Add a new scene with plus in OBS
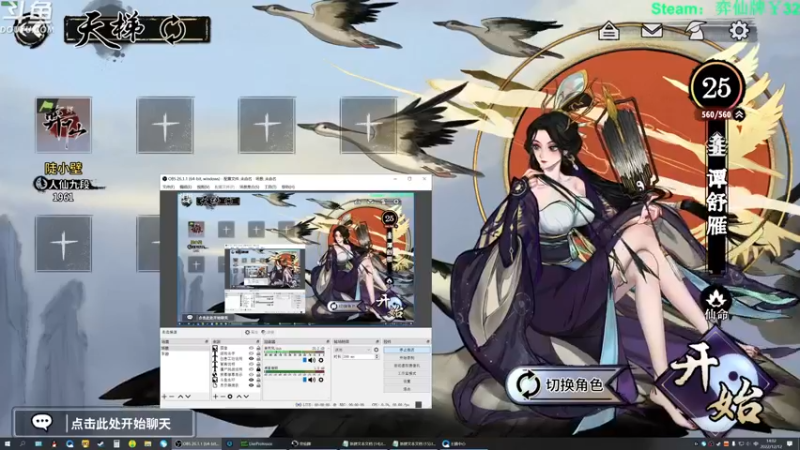Viewport: 800px width, 450px height. point(164,396)
